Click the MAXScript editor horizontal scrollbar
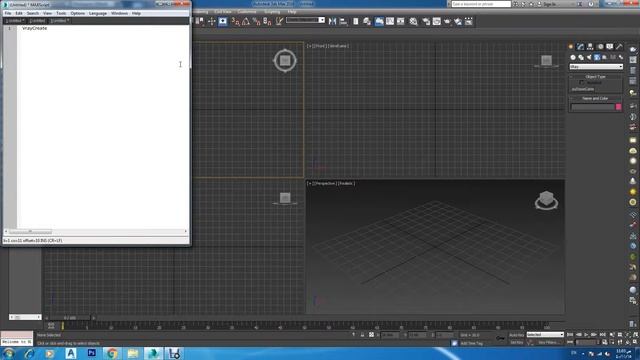The image size is (640, 360). [96, 231]
